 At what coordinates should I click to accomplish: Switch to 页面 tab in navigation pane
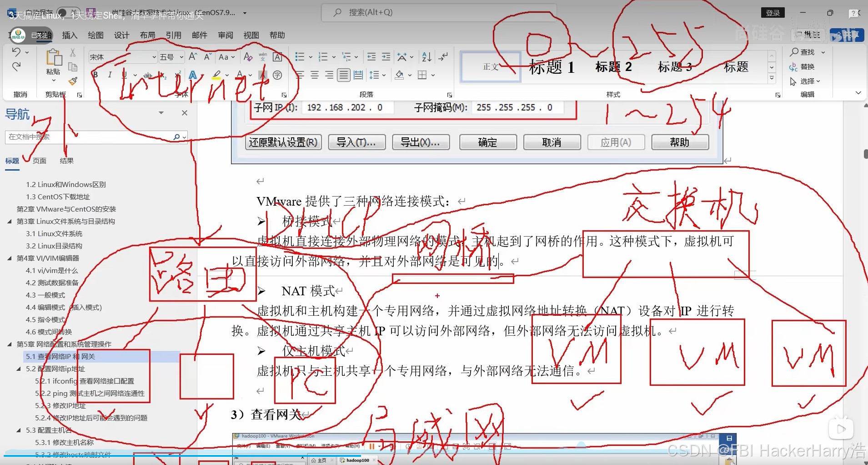40,161
